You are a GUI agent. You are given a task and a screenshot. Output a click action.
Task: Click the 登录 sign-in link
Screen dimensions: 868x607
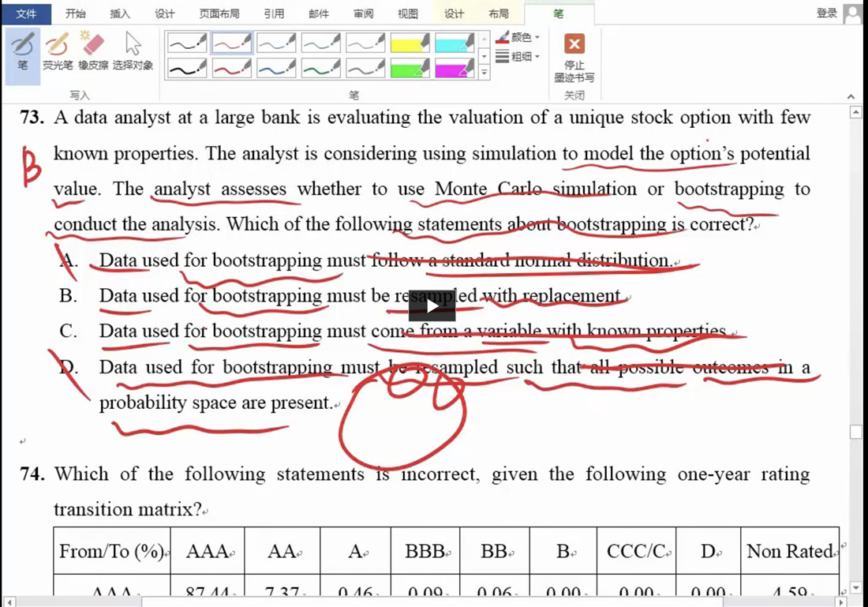click(826, 13)
